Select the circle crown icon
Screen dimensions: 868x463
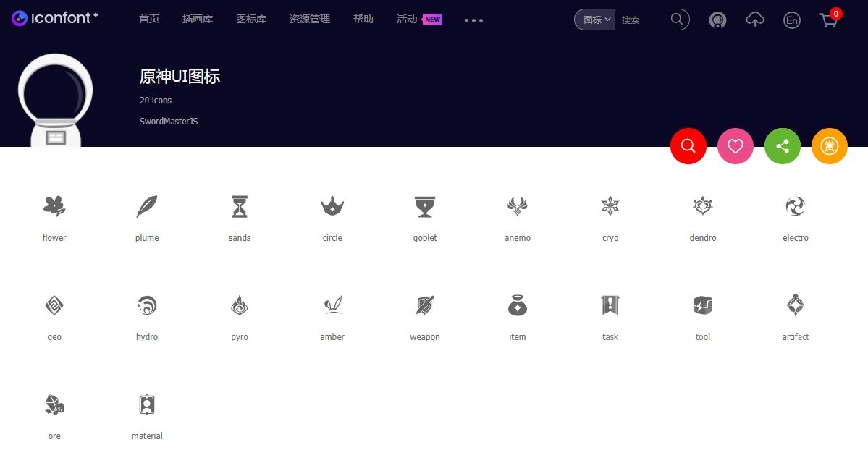pos(332,206)
